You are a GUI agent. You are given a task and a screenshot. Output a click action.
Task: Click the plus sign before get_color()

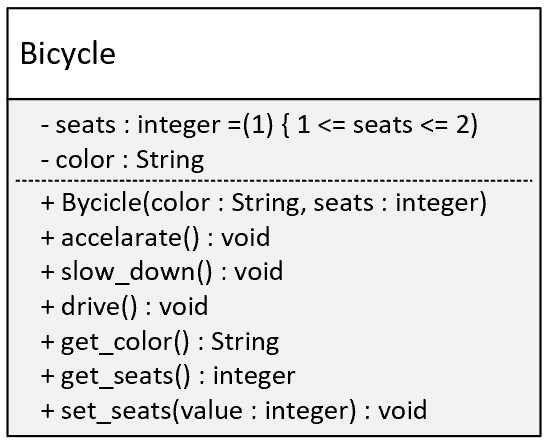pyautogui.click(x=48, y=342)
